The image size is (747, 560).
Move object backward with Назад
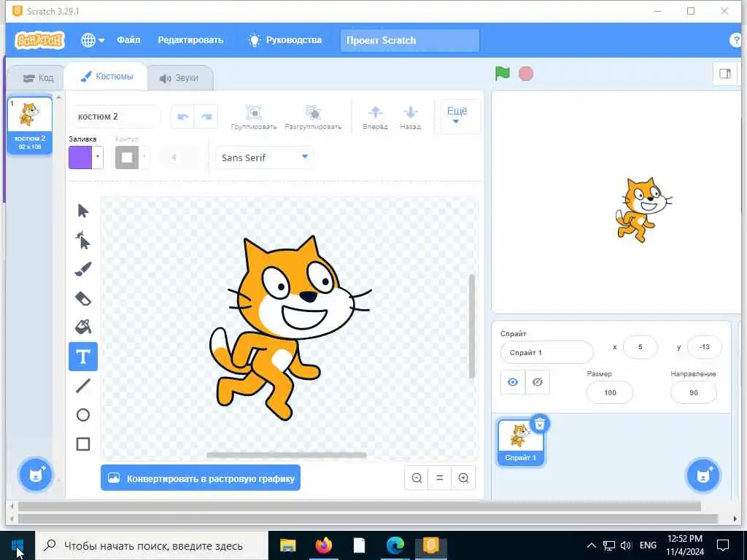(410, 117)
